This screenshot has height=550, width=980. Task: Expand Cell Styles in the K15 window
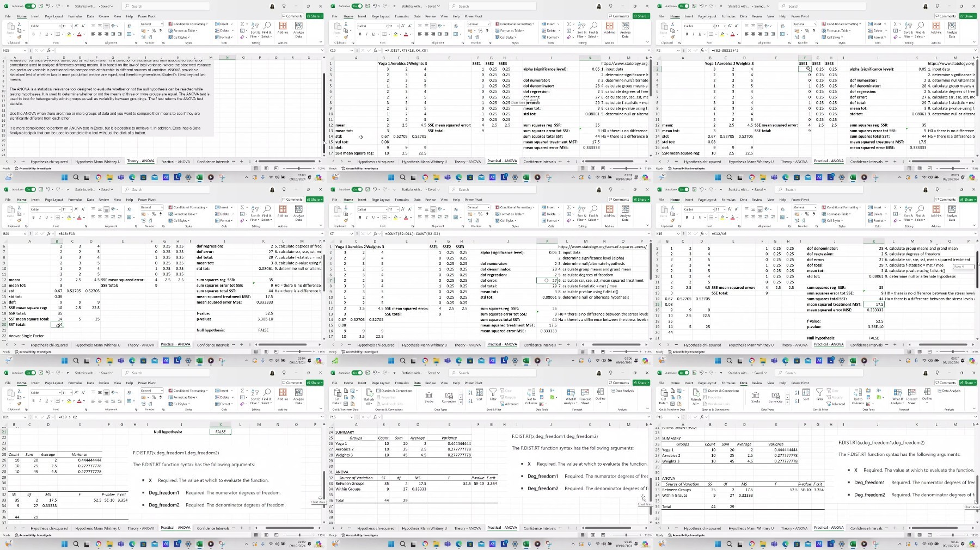(833, 220)
